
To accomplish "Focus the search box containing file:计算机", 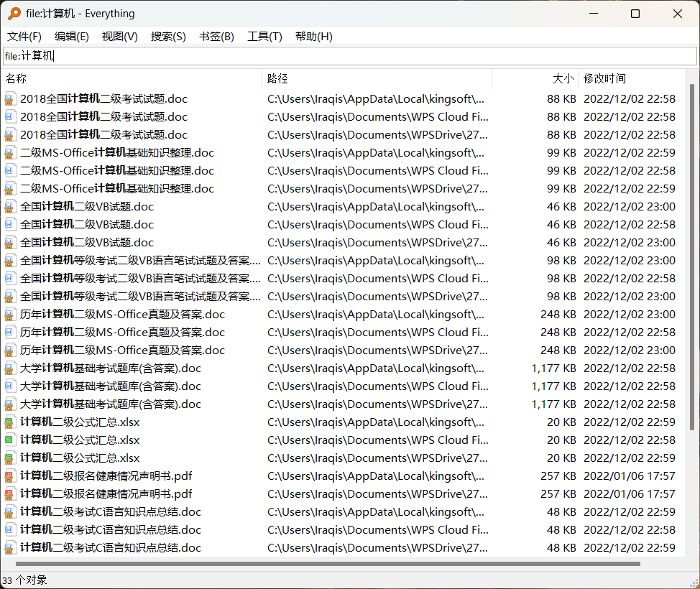I will (x=349, y=56).
